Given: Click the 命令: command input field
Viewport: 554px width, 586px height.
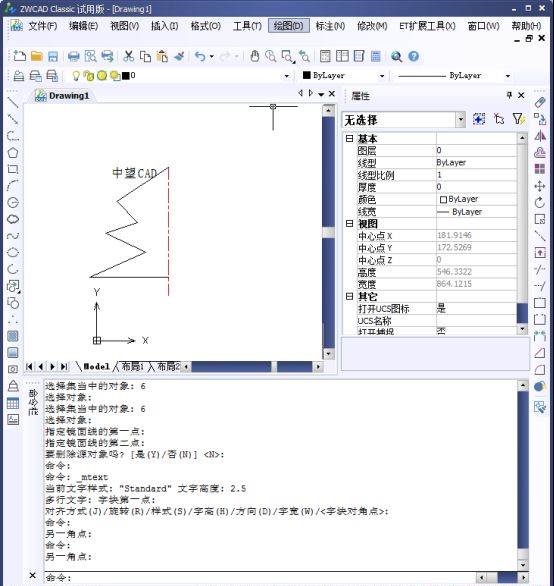Looking at the screenshot, I should 260,578.
